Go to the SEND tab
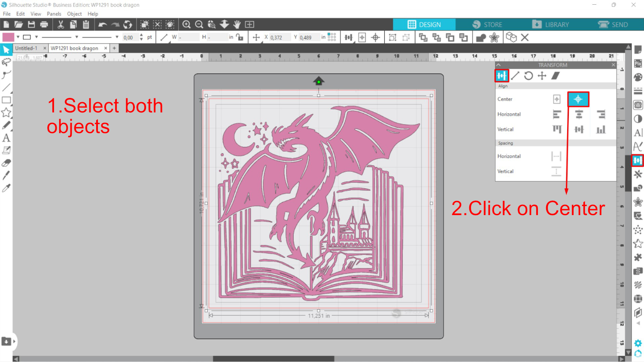 [613, 24]
